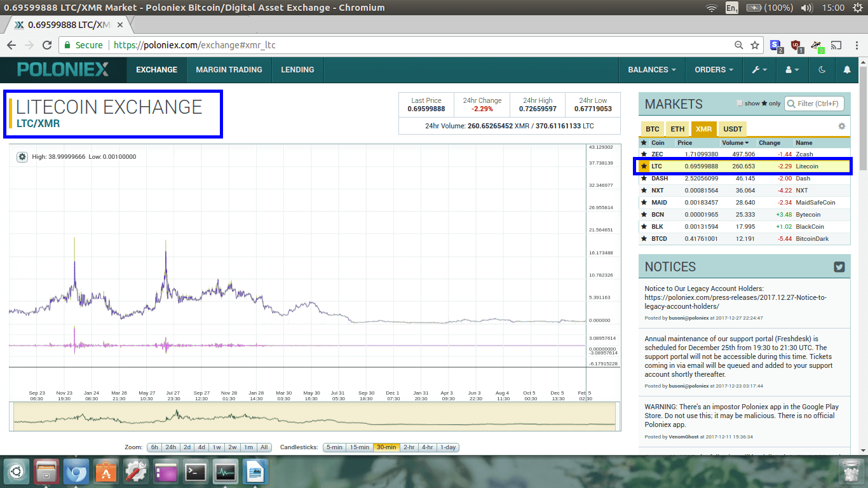
Task: Select 1-day candlesticks
Action: click(x=448, y=447)
